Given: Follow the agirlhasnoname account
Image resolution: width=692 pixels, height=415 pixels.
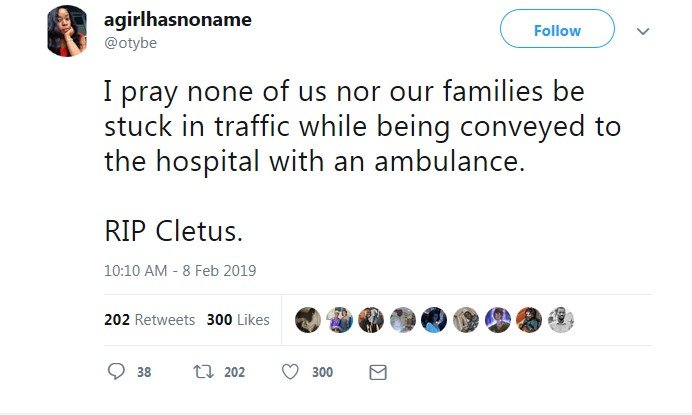Looking at the screenshot, I should [557, 29].
